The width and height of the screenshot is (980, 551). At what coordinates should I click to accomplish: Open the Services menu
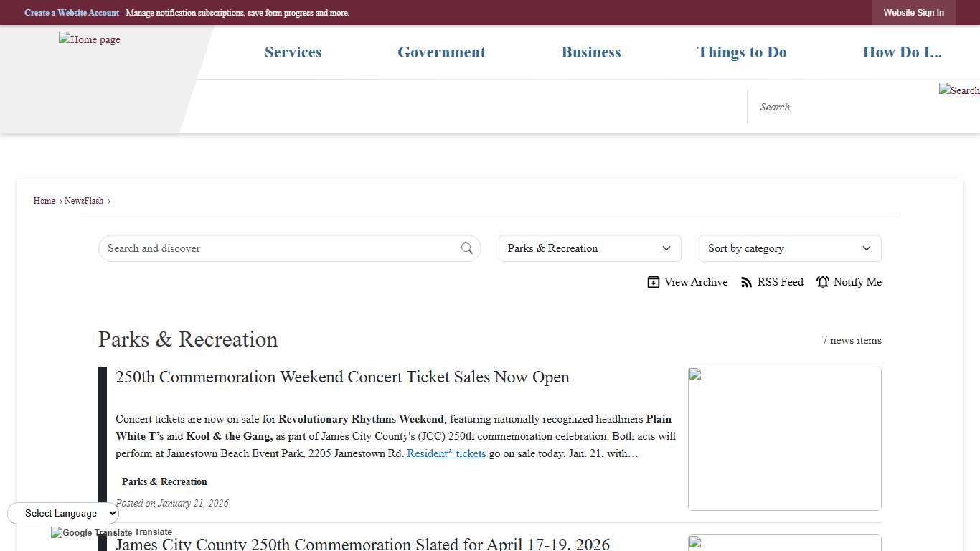[293, 52]
